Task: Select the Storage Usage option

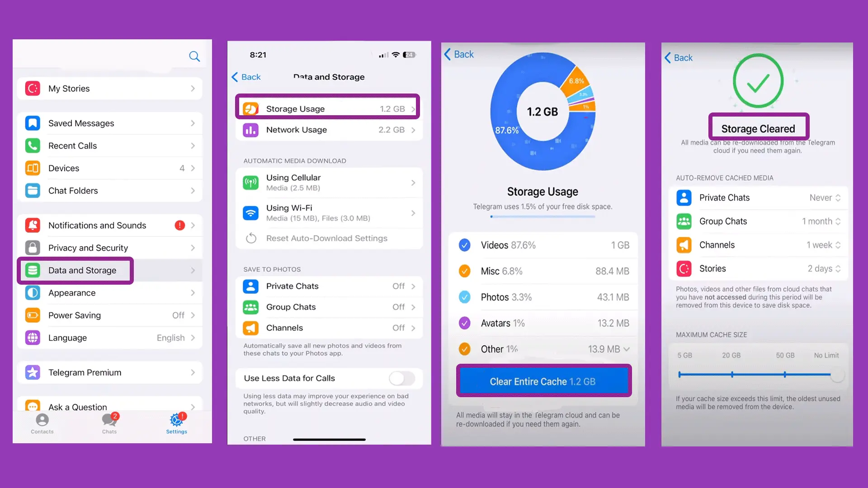Action: pos(329,108)
